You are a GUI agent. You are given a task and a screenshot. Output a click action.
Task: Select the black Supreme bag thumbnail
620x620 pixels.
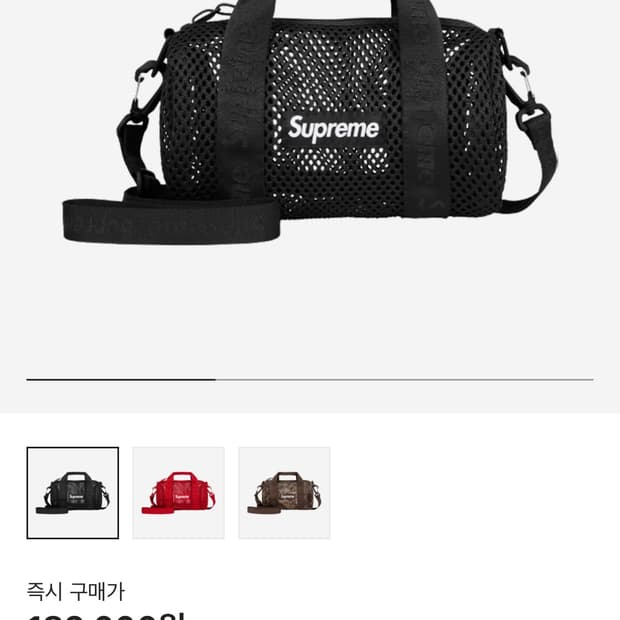[73, 493]
